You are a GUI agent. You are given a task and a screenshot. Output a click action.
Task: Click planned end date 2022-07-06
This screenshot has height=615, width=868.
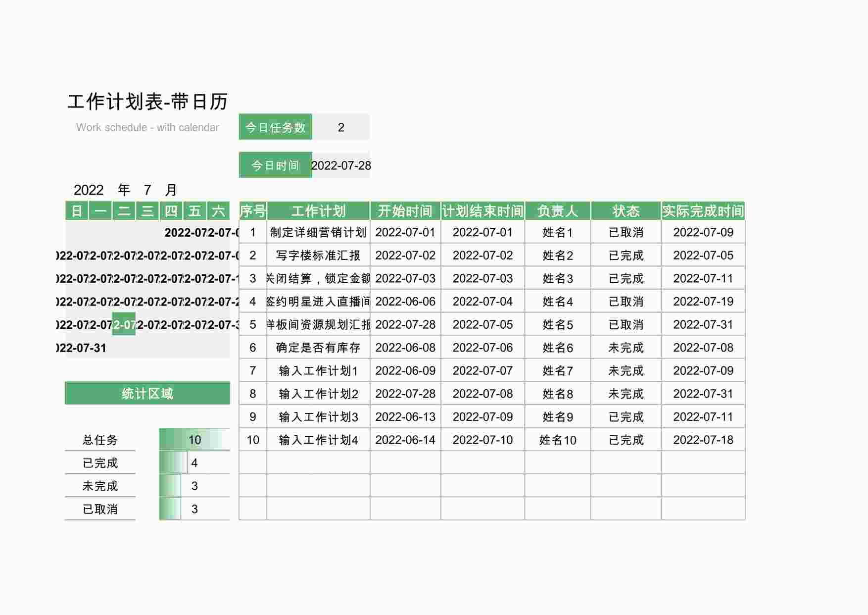click(482, 348)
